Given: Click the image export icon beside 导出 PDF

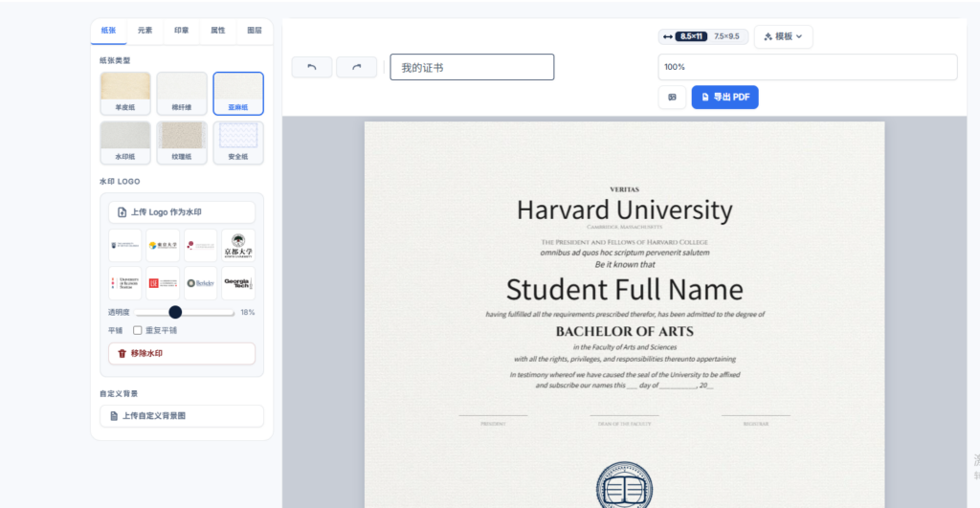Looking at the screenshot, I should point(672,97).
